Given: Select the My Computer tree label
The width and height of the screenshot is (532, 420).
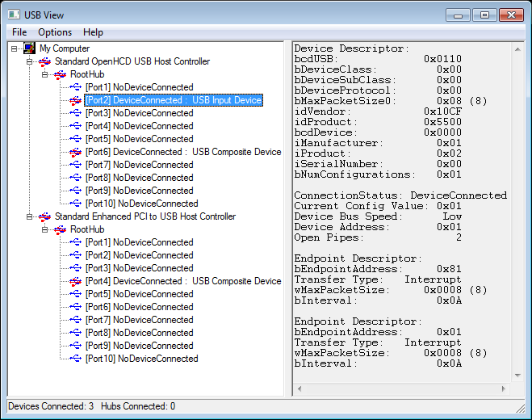Looking at the screenshot, I should click(x=65, y=48).
